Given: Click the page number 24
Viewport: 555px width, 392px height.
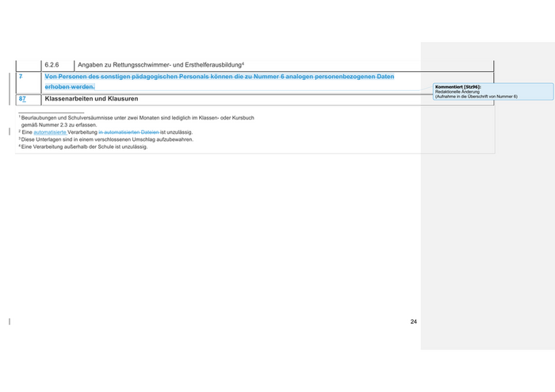Looking at the screenshot, I should pos(414,322).
